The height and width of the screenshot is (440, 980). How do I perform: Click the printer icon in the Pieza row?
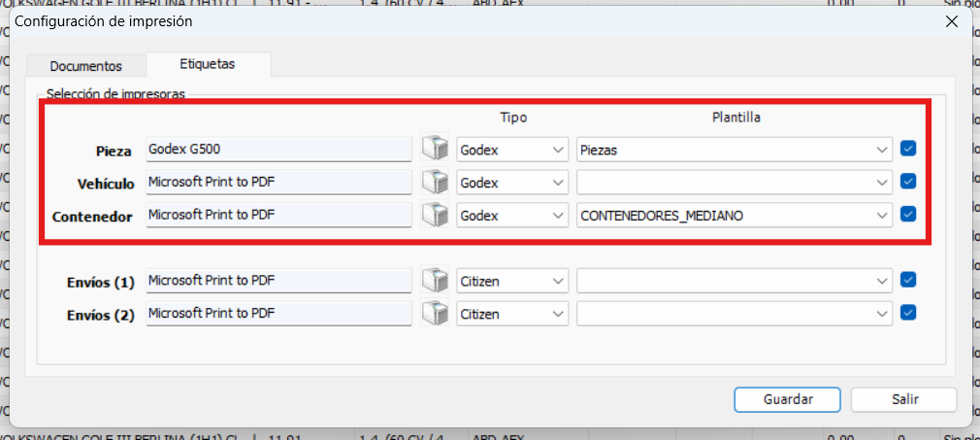[436, 150]
